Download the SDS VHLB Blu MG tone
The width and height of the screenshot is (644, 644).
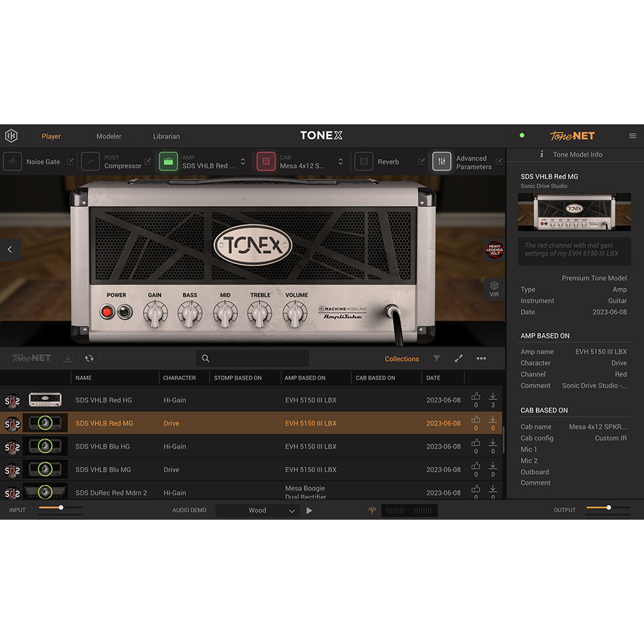493,466
